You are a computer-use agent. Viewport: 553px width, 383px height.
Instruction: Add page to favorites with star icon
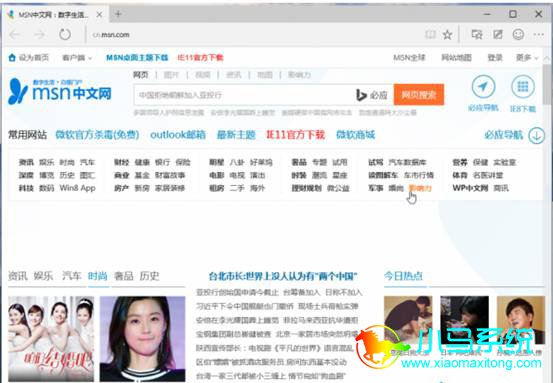447,35
